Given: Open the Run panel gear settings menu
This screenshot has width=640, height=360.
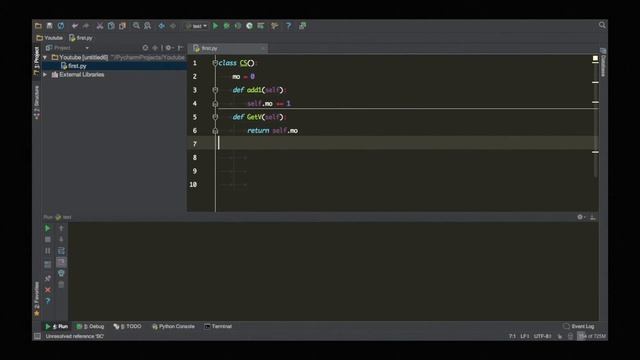Looking at the screenshot, I should [x=581, y=217].
